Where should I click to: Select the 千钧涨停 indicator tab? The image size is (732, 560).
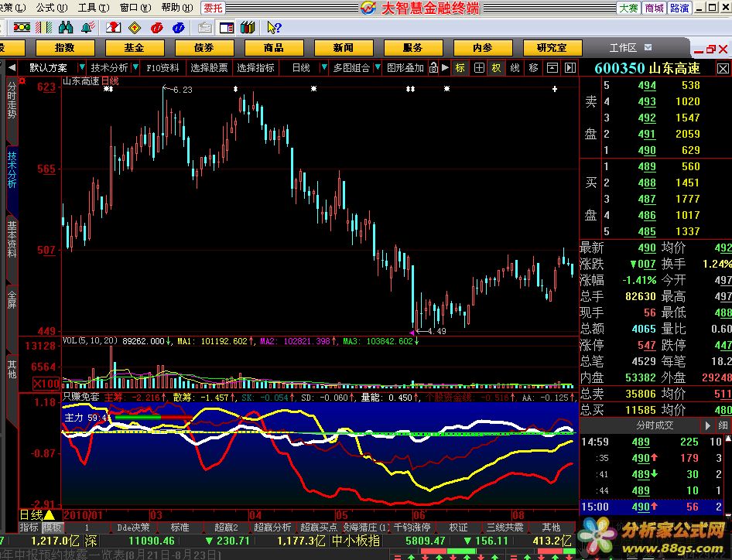tap(412, 528)
